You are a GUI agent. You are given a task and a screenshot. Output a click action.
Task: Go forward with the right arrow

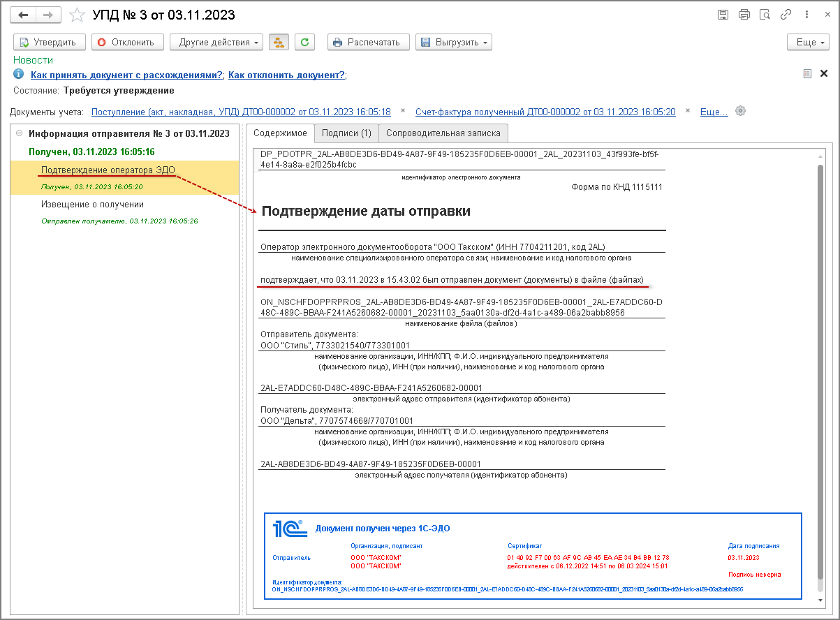coord(48,15)
